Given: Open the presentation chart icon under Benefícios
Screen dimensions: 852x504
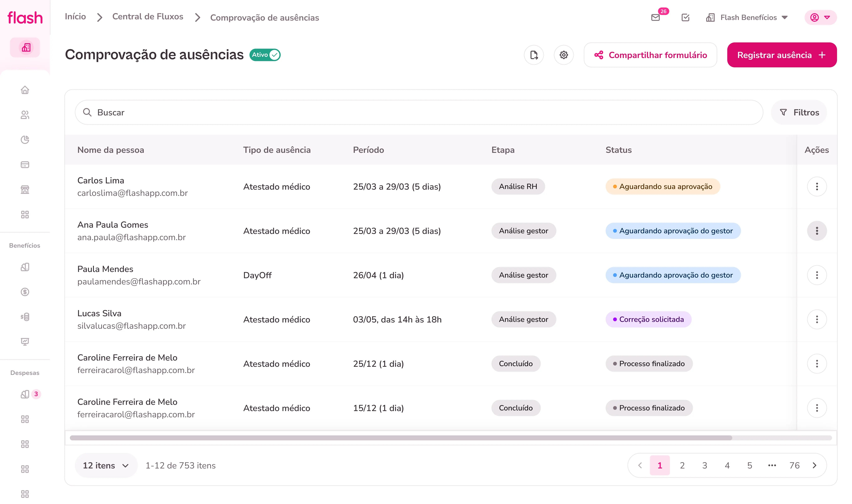Looking at the screenshot, I should pyautogui.click(x=25, y=342).
